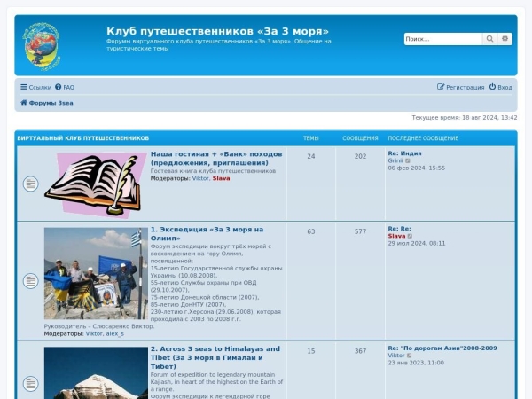Open Viktor profile under По дорогам Азии post
Viewport: 532px width, 399px height.
coord(396,356)
